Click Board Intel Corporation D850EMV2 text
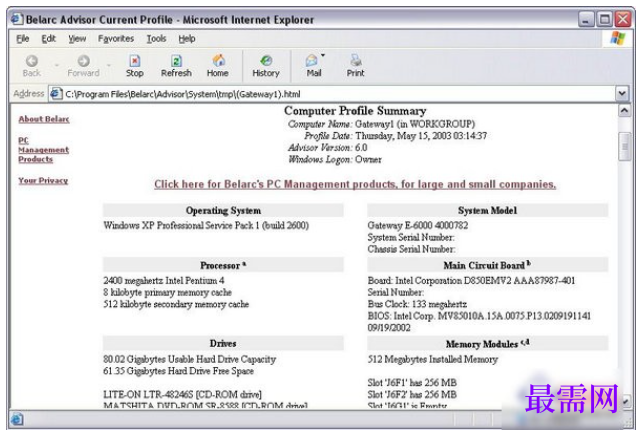This screenshot has height=430, width=637. [x=471, y=280]
